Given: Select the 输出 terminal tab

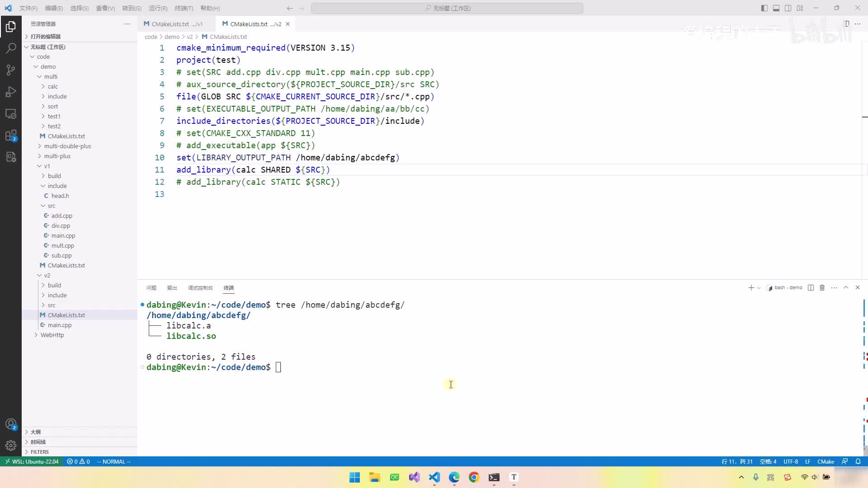Looking at the screenshot, I should [172, 288].
